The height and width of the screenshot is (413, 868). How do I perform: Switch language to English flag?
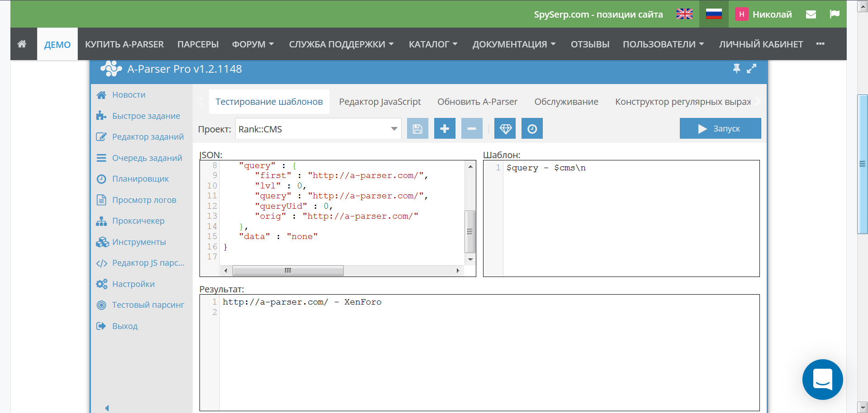684,14
